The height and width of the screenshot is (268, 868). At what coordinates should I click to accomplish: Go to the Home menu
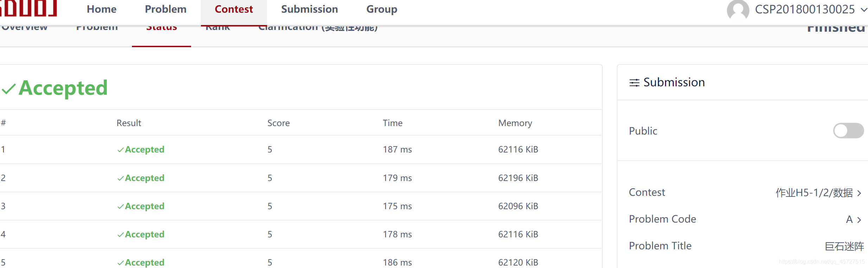click(102, 9)
